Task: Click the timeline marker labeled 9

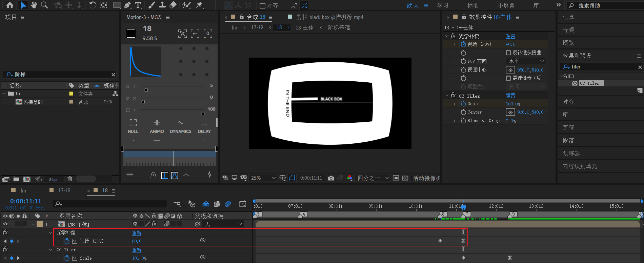Action: (512, 214)
